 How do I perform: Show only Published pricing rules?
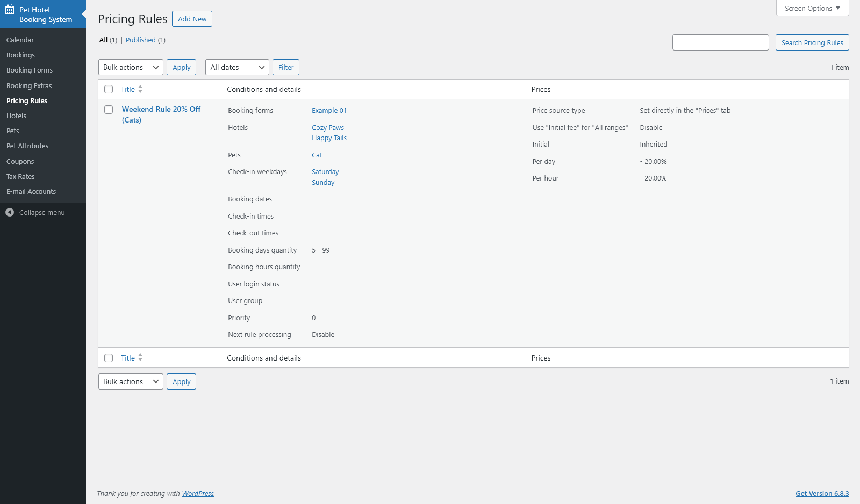pyautogui.click(x=141, y=40)
